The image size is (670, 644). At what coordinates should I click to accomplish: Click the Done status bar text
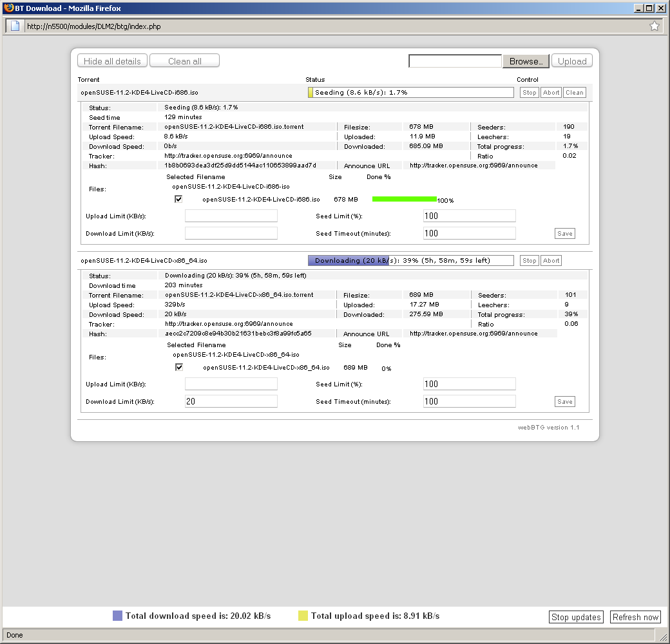pos(15,635)
